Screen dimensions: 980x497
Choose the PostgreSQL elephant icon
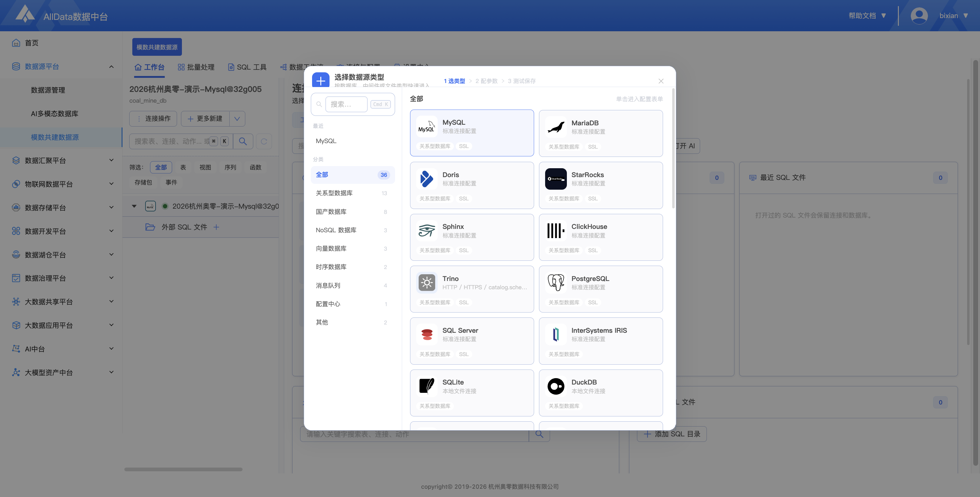point(556,283)
